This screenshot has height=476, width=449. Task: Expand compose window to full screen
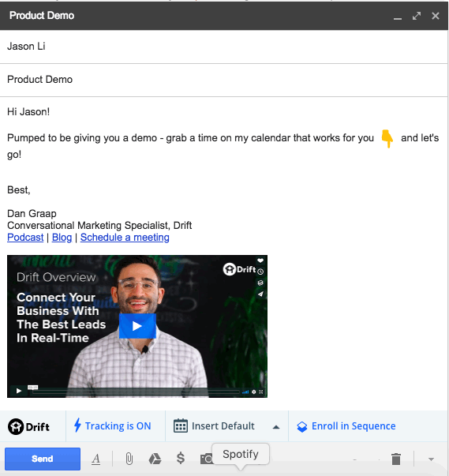(x=417, y=16)
